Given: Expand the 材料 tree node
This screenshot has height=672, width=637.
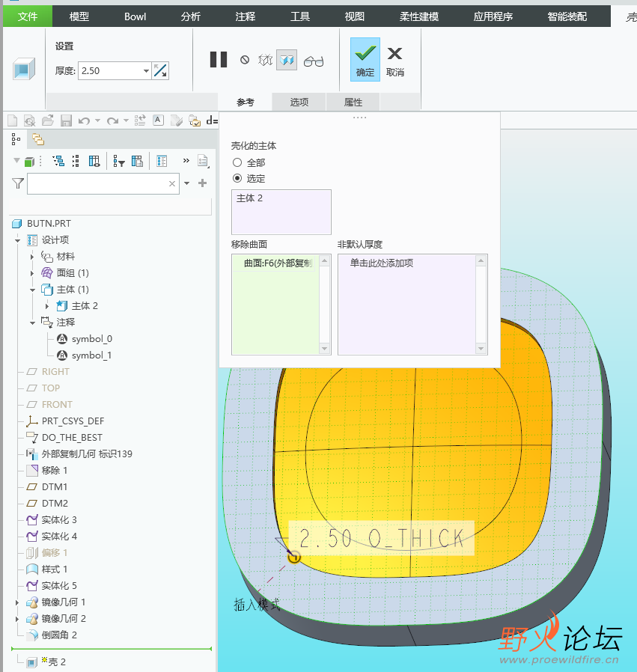Looking at the screenshot, I should 32,257.
